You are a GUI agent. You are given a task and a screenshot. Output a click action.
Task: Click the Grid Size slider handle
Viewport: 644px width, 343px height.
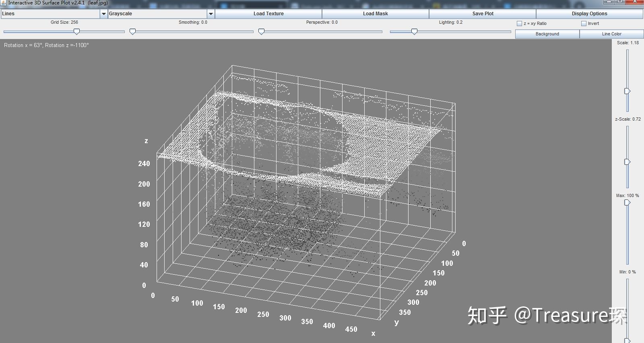point(76,31)
